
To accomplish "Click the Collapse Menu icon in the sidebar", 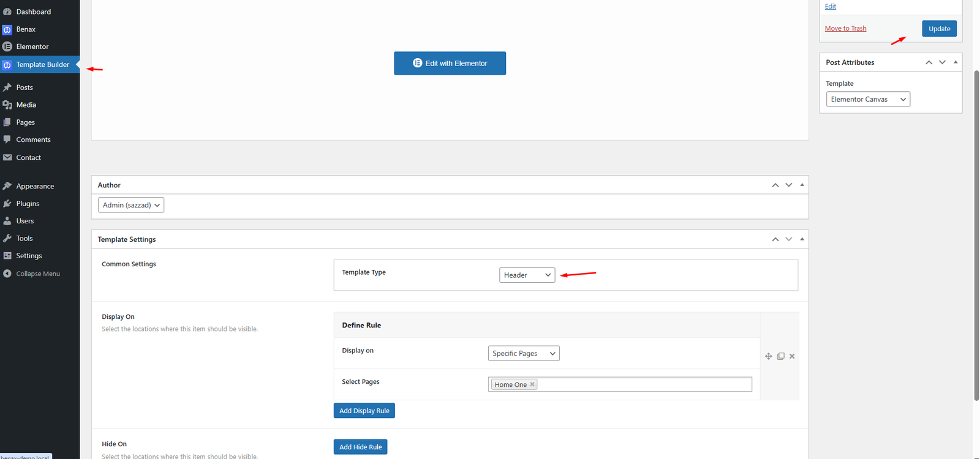I will [7, 274].
